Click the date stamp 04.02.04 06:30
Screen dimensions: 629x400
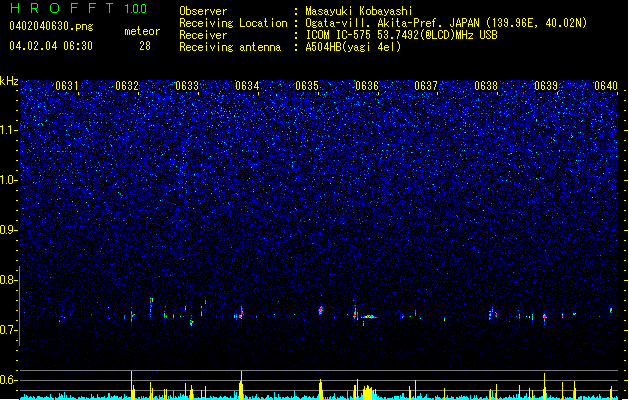coord(51,46)
